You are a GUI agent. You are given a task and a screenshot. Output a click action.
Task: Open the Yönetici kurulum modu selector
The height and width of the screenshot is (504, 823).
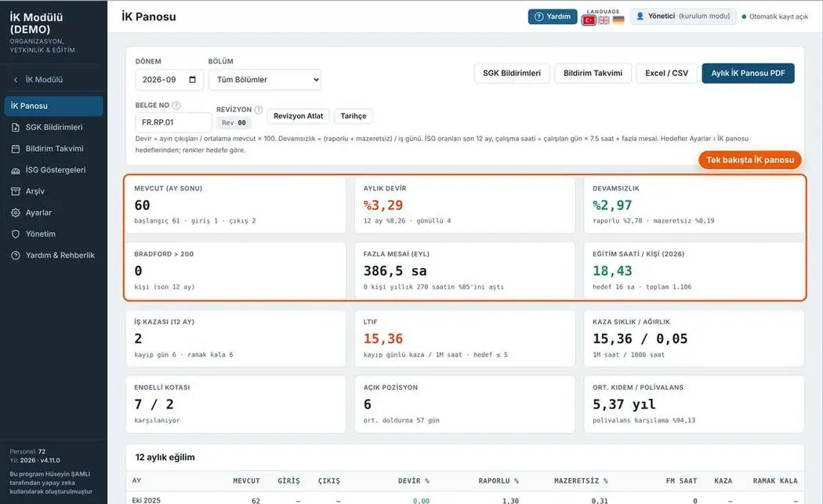click(683, 16)
